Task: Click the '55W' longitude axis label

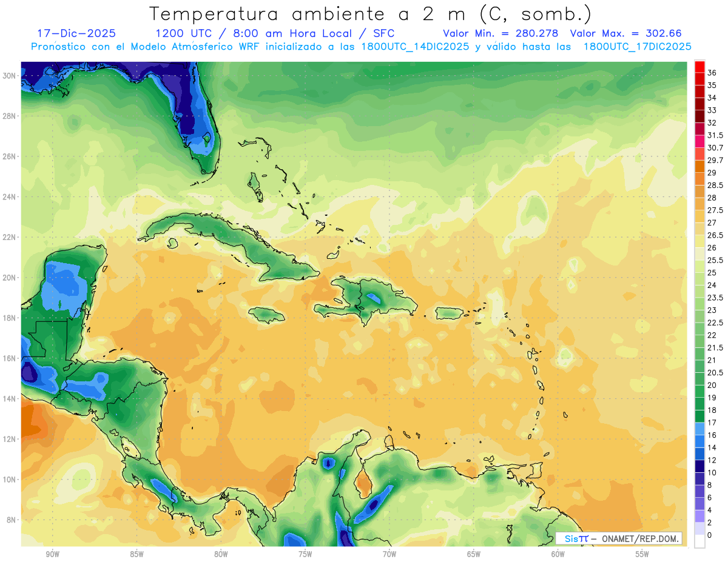Action: coord(642,554)
